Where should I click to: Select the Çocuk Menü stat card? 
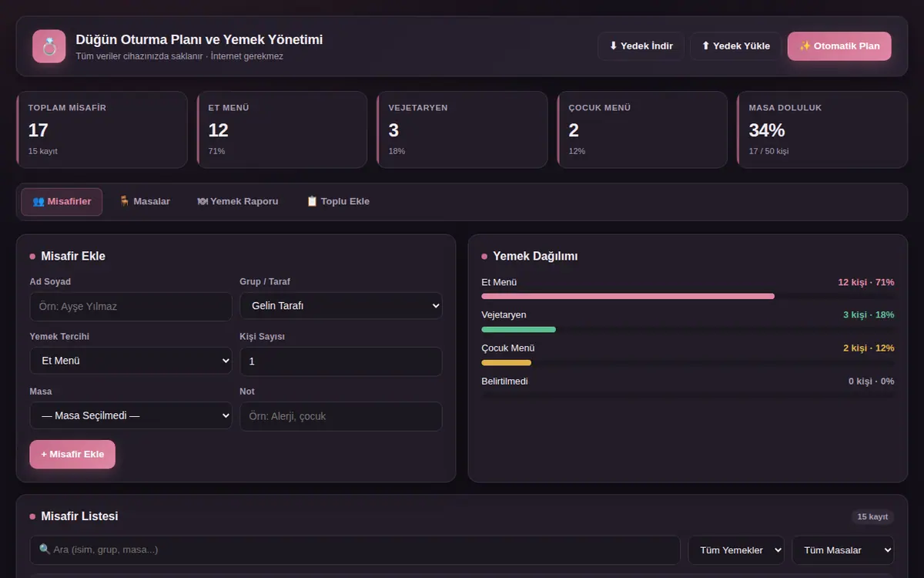pyautogui.click(x=642, y=129)
